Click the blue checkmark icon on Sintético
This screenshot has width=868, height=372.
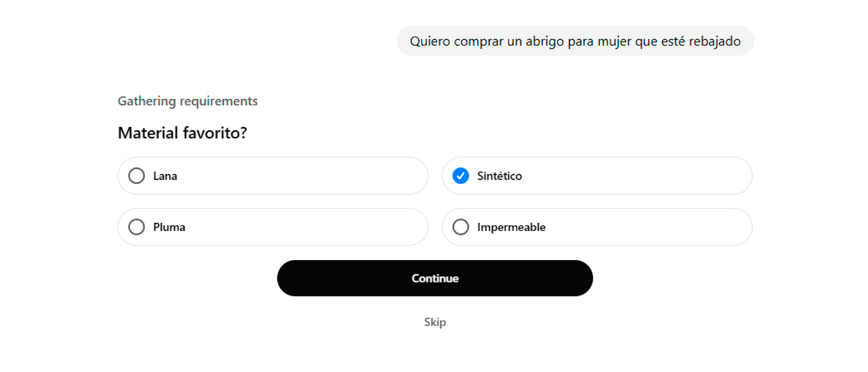tap(461, 175)
